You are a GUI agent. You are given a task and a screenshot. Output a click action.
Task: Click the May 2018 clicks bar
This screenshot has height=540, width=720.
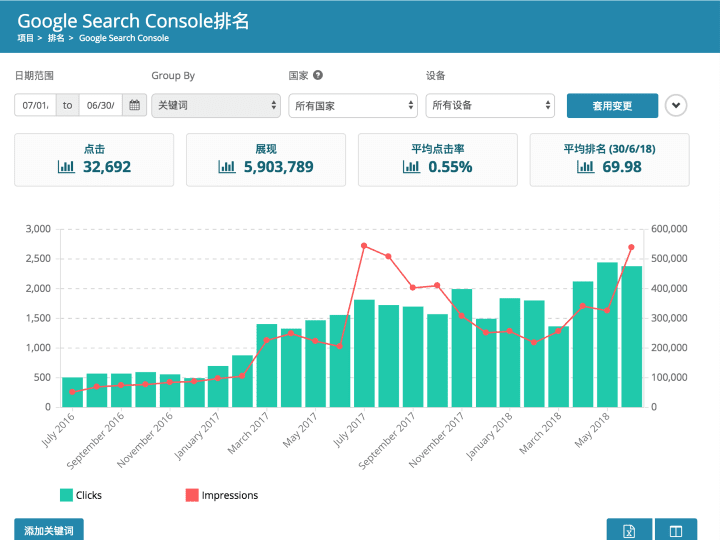607,335
